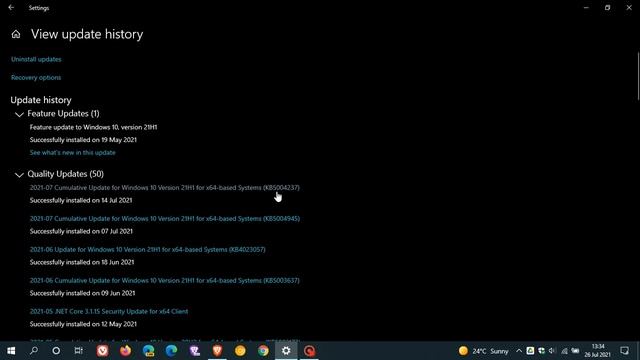Open the green-and-white tray icon
This screenshot has height=360, width=640.
coord(530,351)
